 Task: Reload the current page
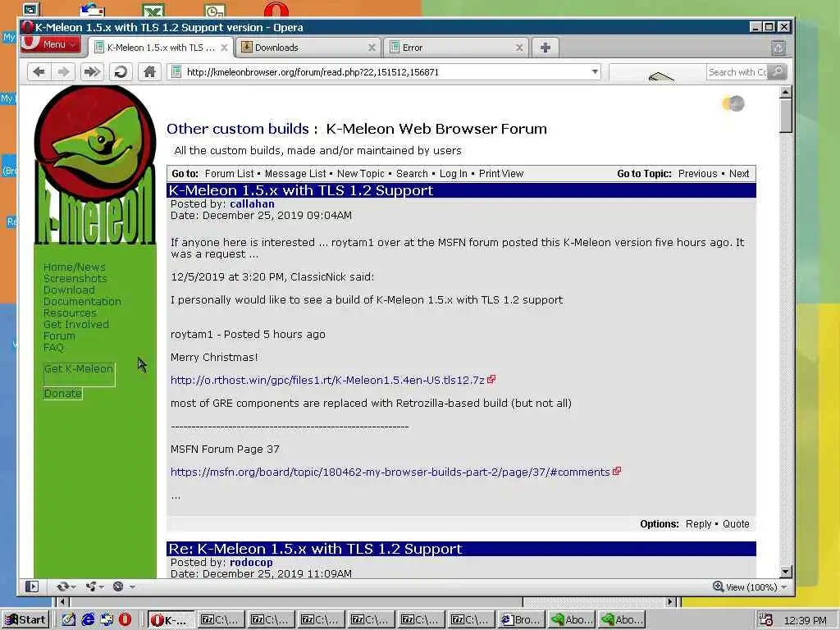click(121, 72)
